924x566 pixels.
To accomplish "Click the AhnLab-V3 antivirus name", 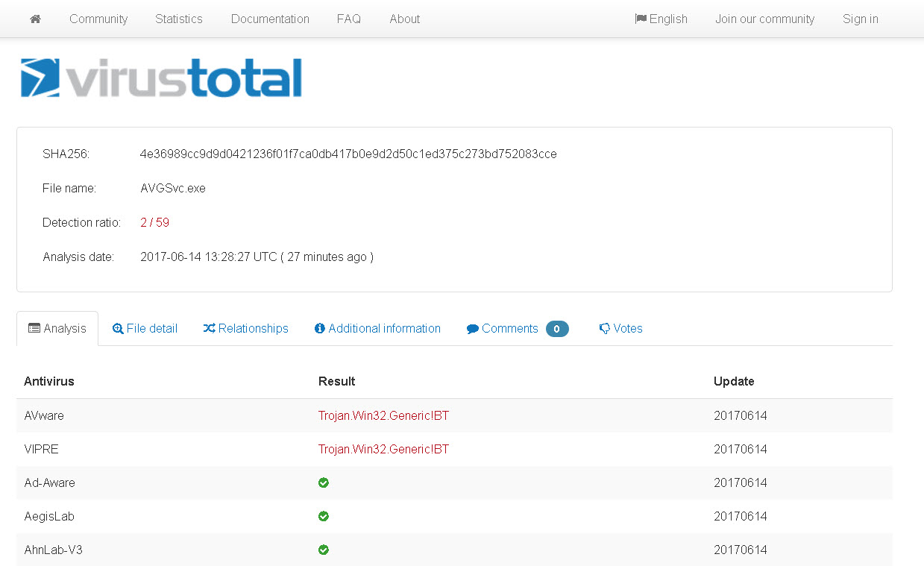I will click(53, 550).
